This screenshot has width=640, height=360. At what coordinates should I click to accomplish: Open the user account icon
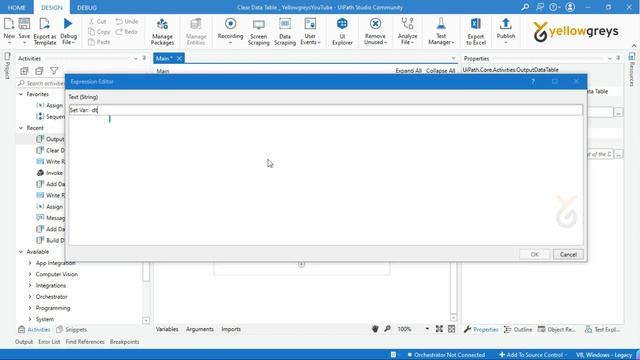(x=570, y=7)
